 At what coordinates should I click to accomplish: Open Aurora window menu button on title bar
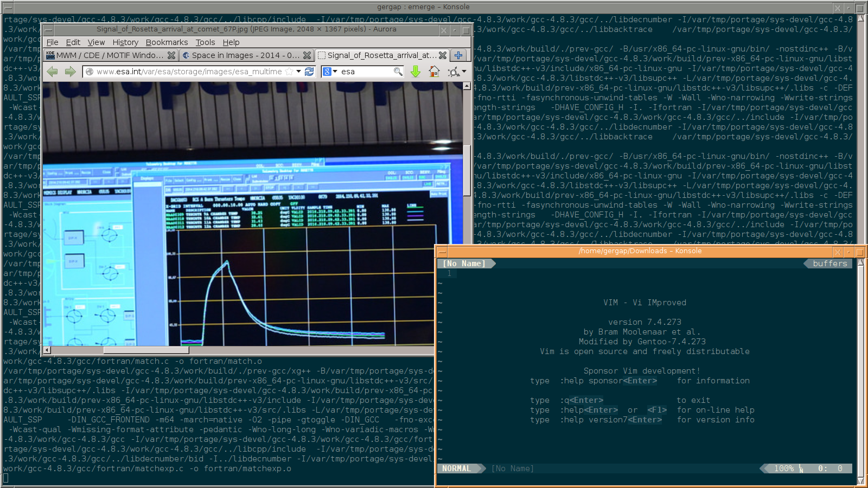(x=48, y=30)
